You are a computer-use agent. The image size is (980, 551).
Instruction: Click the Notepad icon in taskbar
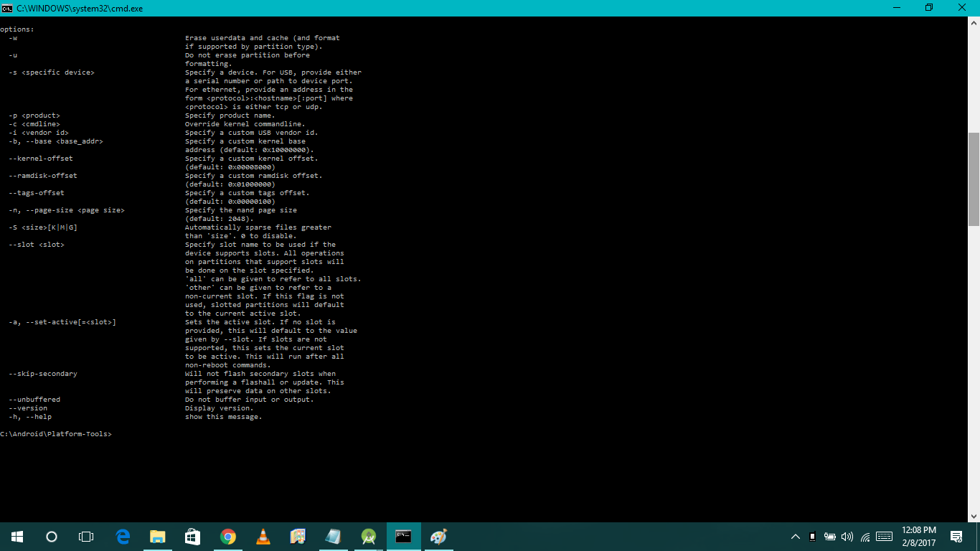[333, 537]
